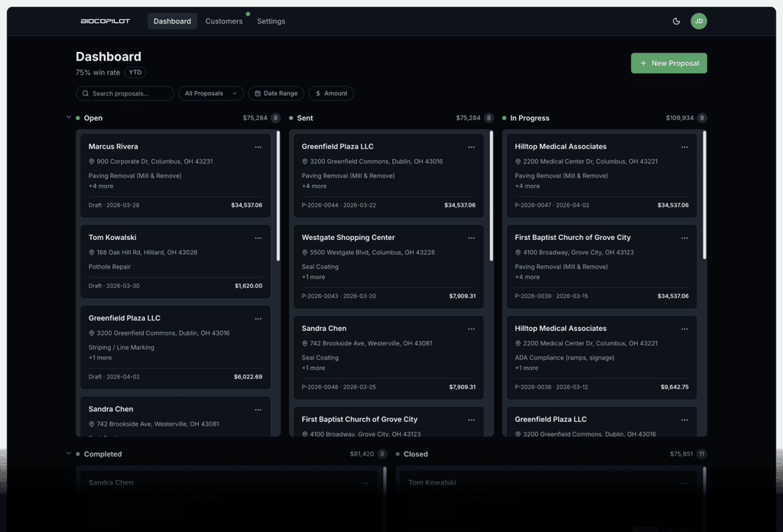Toggle dark mode moon icon
Image resolution: width=783 pixels, height=532 pixels.
point(676,21)
